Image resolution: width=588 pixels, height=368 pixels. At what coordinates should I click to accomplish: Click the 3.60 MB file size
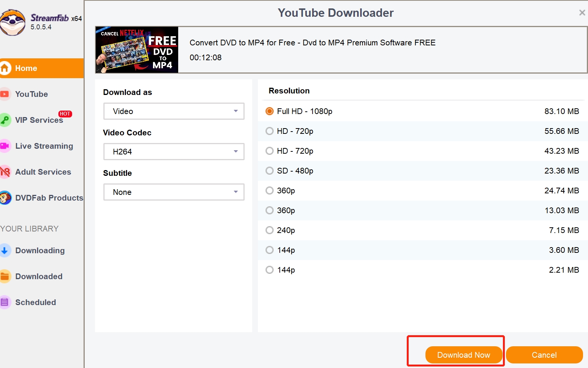pos(564,250)
